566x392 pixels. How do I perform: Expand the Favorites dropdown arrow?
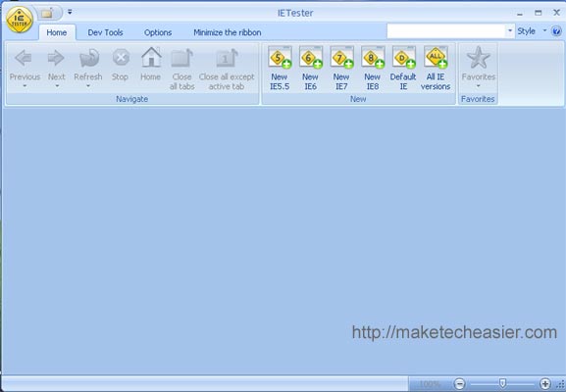pos(479,86)
